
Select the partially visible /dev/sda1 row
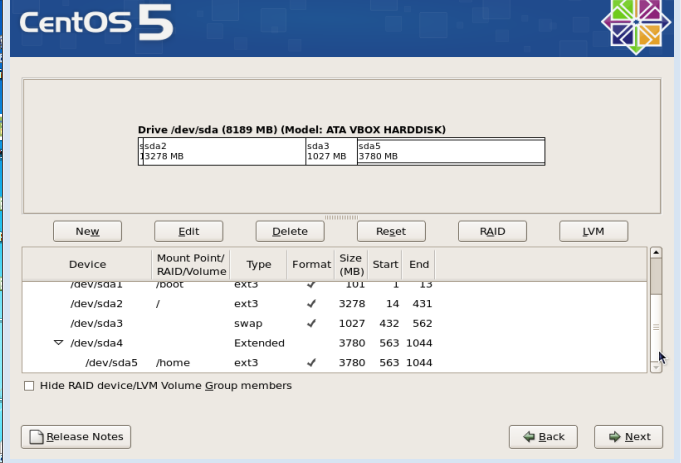[334, 286]
